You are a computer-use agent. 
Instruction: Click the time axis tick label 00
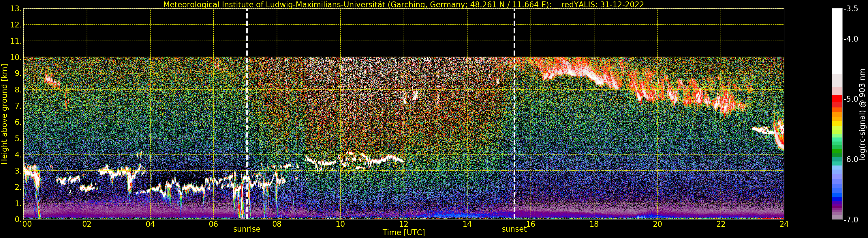point(27,224)
